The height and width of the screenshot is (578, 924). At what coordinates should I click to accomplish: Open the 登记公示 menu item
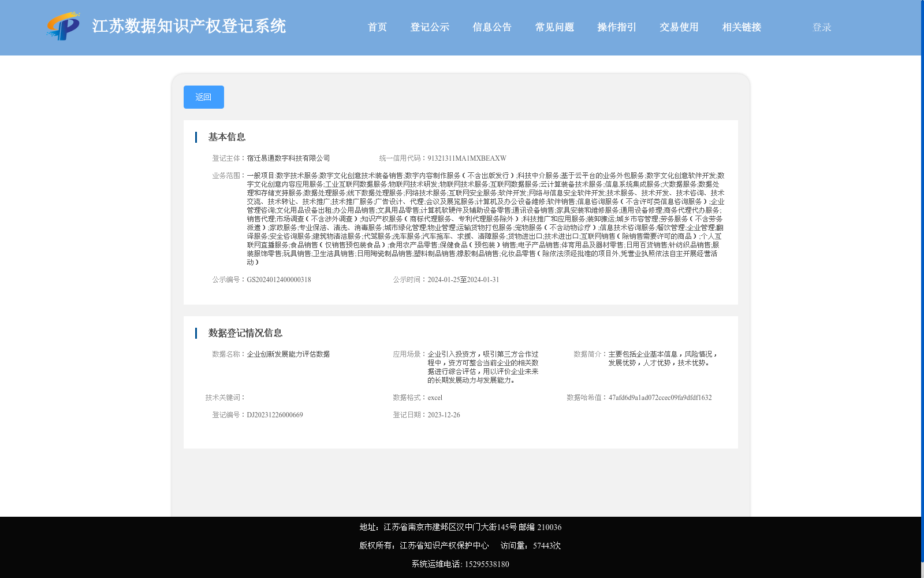(x=430, y=27)
